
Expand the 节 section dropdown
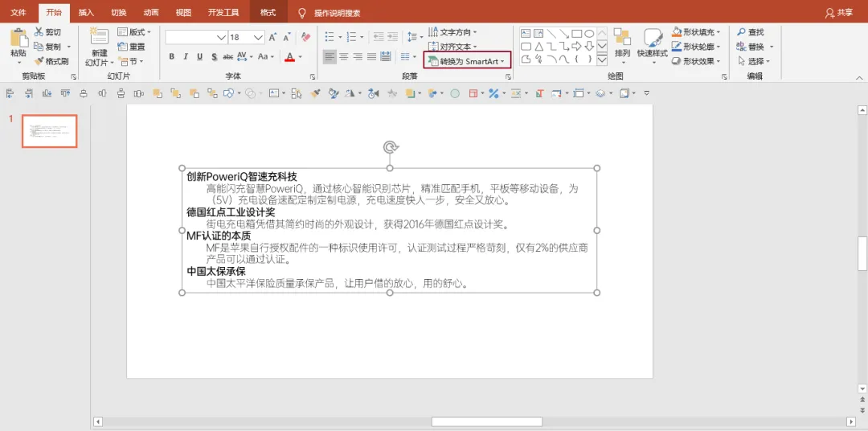(130, 61)
